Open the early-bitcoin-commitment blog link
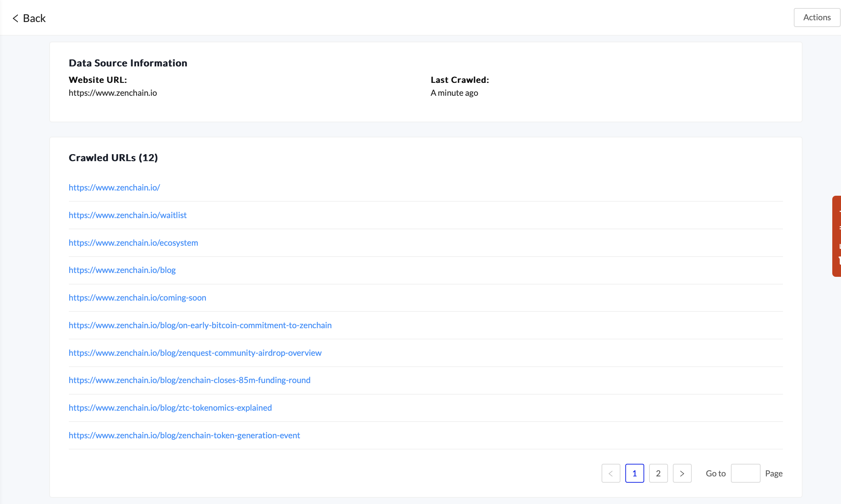Image resolution: width=841 pixels, height=504 pixels. pyautogui.click(x=200, y=325)
